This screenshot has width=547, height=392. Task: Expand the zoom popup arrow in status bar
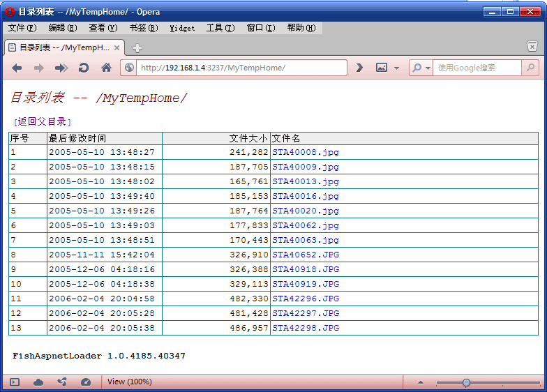coord(421,382)
